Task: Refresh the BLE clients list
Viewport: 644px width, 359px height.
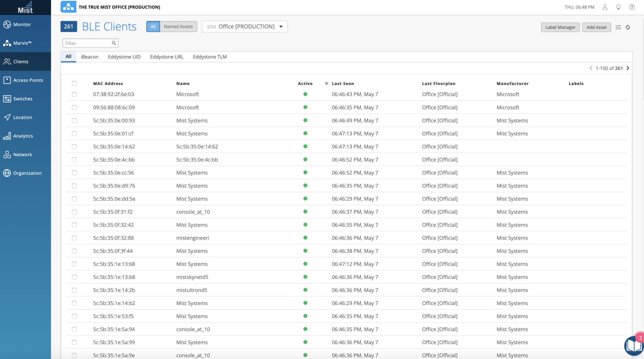Action: [628, 27]
